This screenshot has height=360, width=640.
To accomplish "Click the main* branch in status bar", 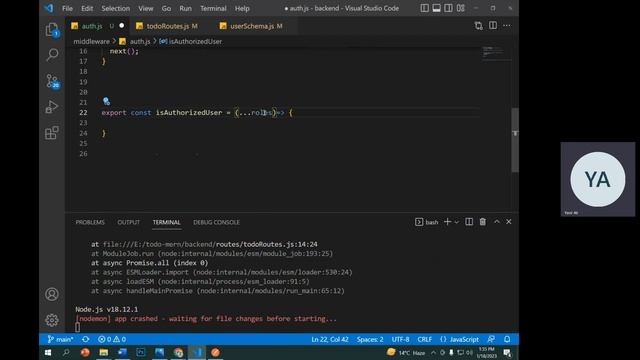I will (x=60, y=339).
